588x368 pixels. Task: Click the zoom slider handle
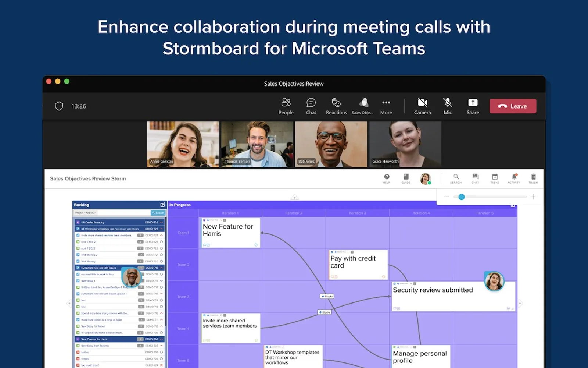[x=462, y=197]
